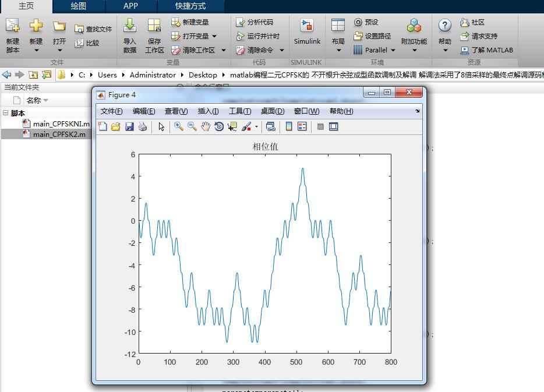Select the Pan hand tool
Screen dimensions: 544x392
(x=206, y=126)
